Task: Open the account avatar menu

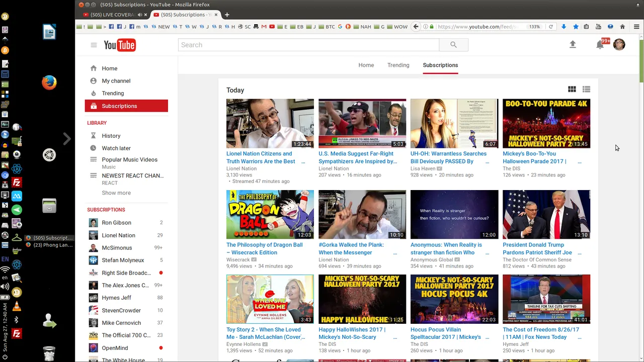Action: [619, 44]
